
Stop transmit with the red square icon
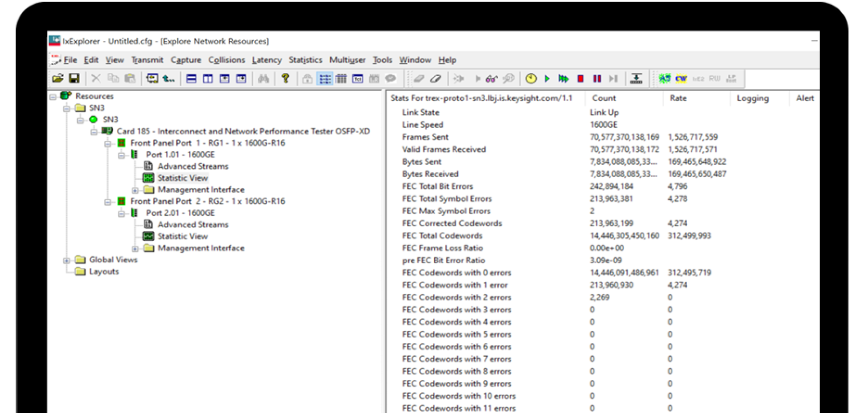[581, 78]
